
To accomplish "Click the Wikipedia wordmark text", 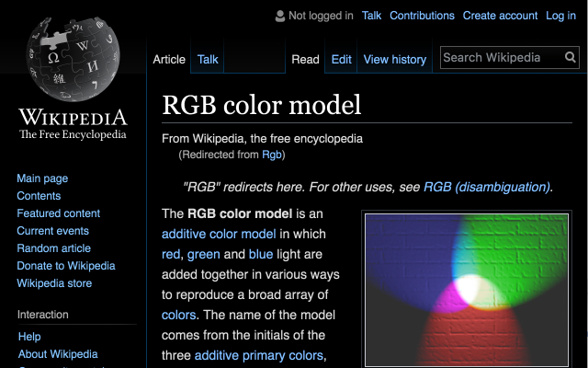I will pyautogui.click(x=73, y=117).
